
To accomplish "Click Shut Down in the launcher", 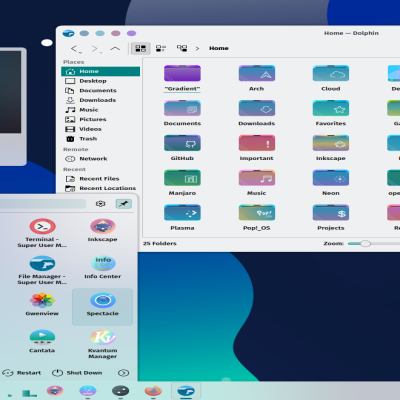I will pyautogui.click(x=77, y=373).
